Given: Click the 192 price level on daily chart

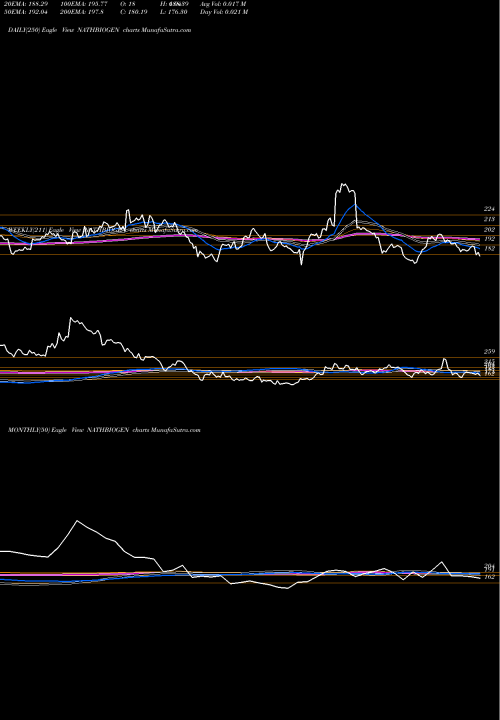Looking at the screenshot, I should tap(489, 239).
